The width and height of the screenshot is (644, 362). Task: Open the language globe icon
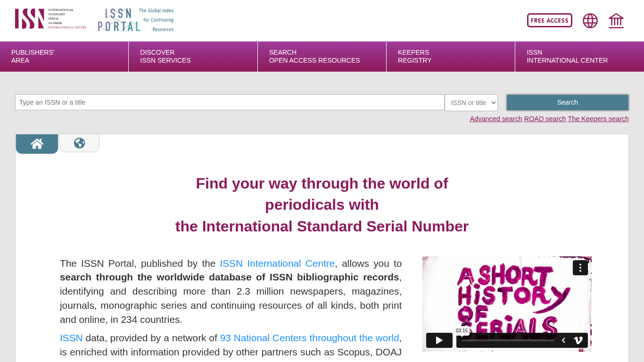[590, 21]
